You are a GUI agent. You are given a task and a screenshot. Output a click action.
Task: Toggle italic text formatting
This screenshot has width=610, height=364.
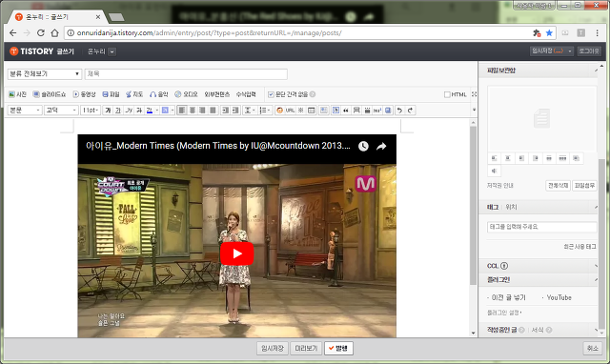tap(129, 111)
